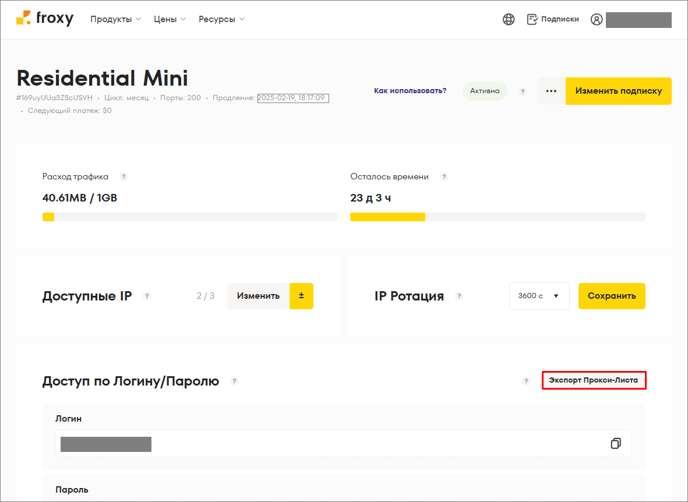Click the renewal date 2025-02-19
The image size is (688, 502).
293,98
